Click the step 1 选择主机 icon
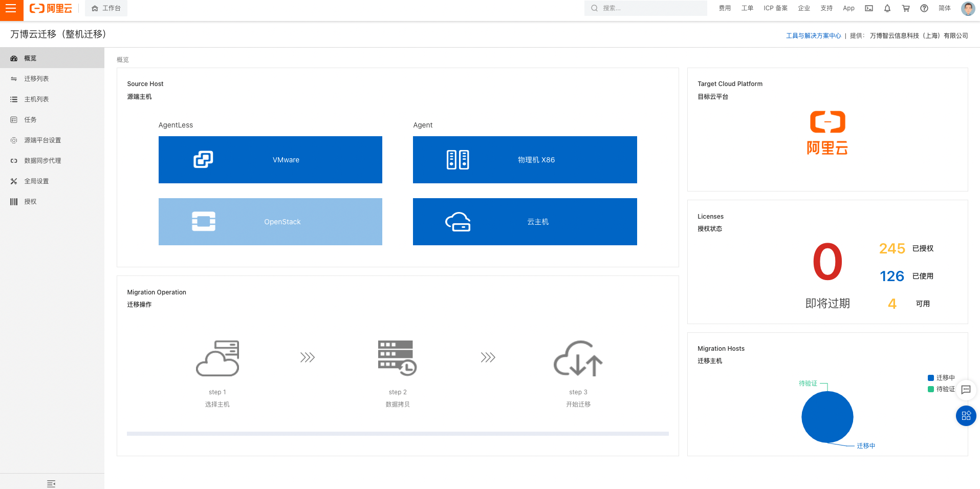Viewport: 980px width, 489px height. (217, 358)
